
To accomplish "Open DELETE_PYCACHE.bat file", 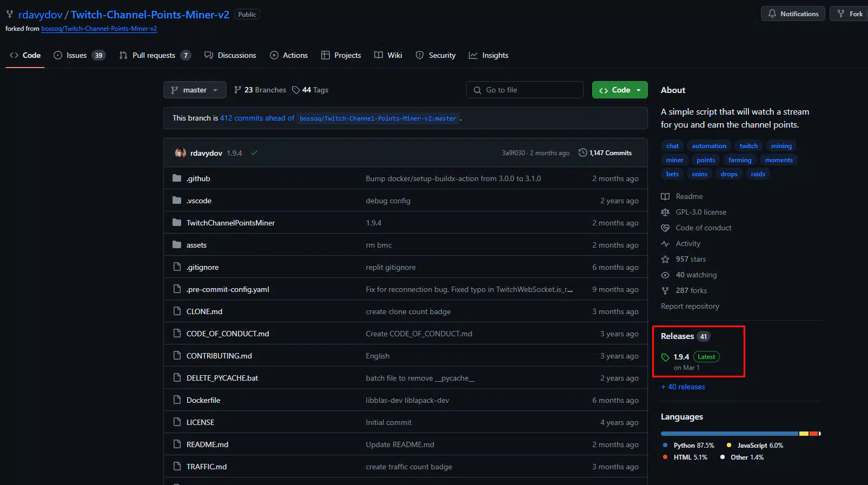I will (x=222, y=378).
